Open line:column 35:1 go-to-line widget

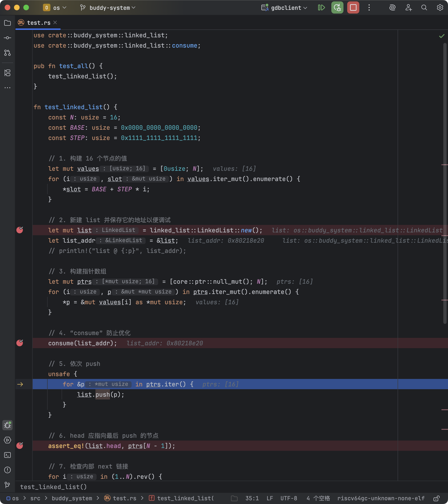[x=252, y=498]
